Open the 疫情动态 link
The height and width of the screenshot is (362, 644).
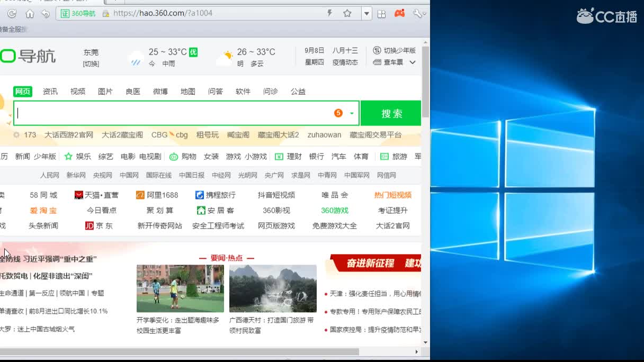click(345, 62)
